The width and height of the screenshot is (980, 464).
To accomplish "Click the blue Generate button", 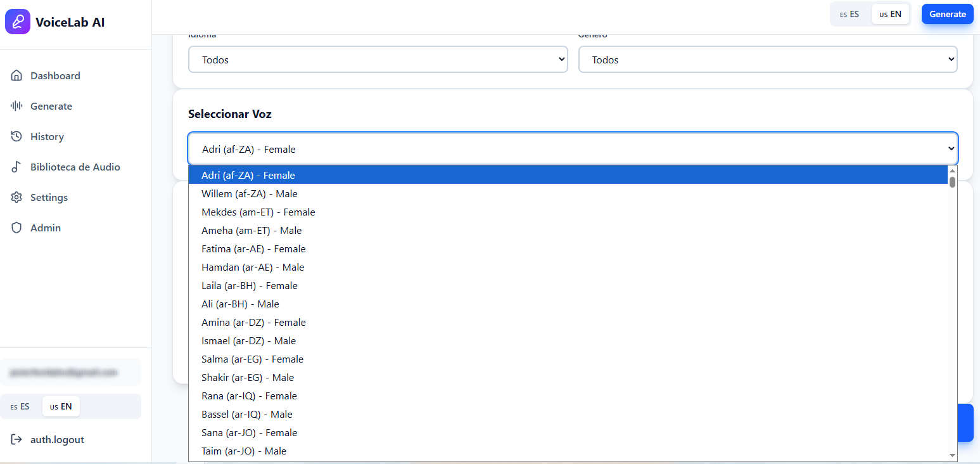I will pos(947,13).
